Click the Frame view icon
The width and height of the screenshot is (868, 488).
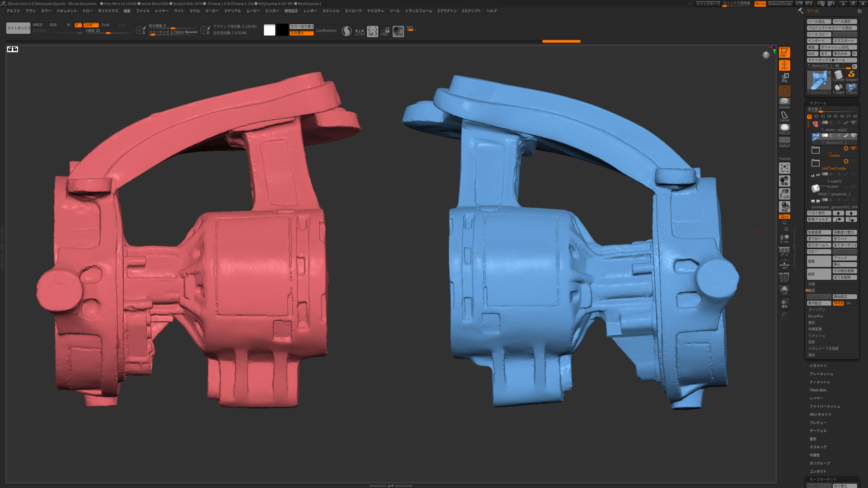click(x=784, y=168)
